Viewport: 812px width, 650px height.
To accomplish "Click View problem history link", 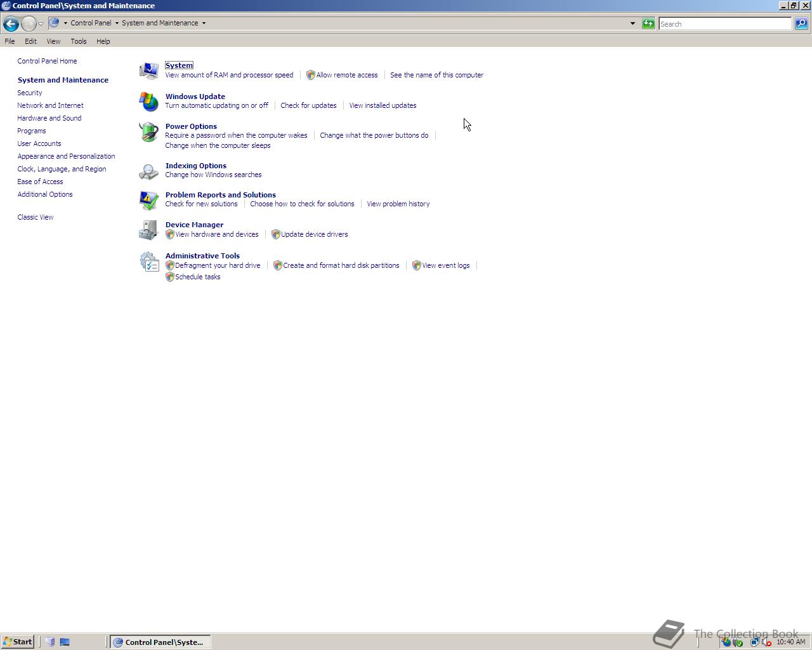I will click(398, 204).
